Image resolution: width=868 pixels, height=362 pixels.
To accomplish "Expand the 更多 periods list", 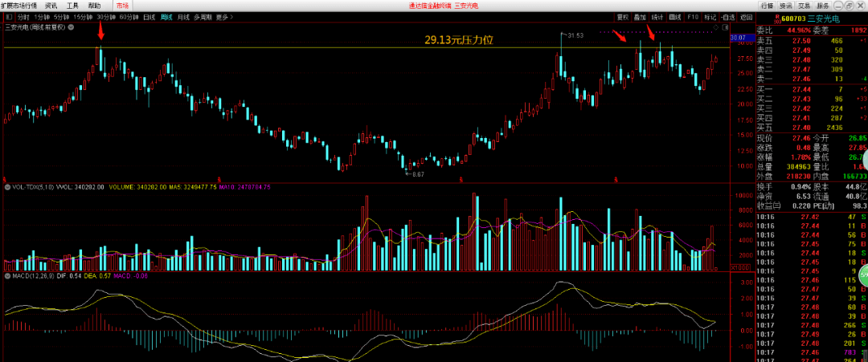I will [224, 16].
